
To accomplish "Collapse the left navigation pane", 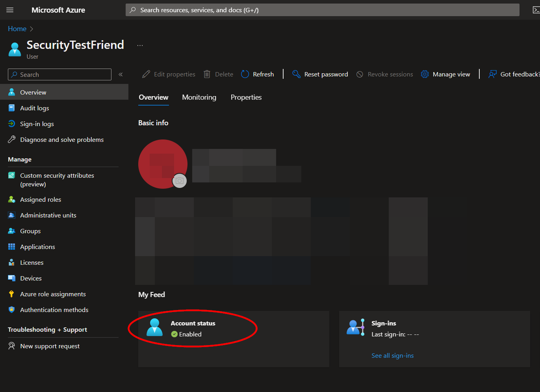I will (121, 74).
